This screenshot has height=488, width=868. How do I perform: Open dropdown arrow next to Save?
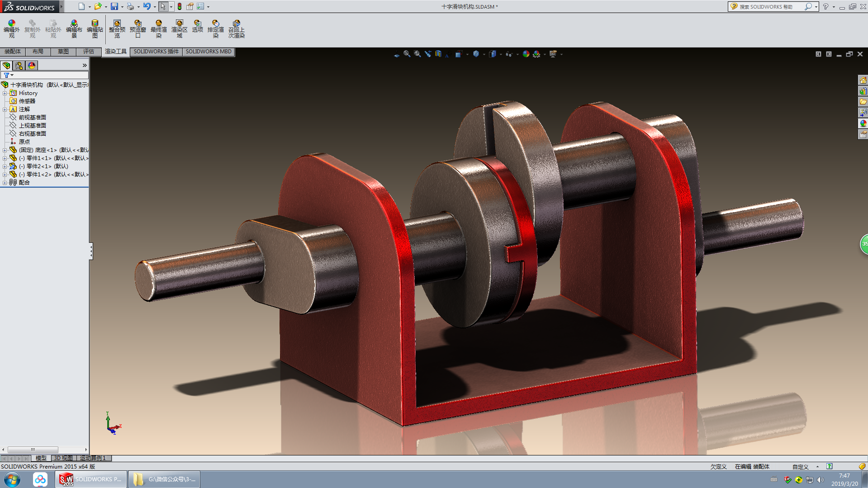[122, 7]
